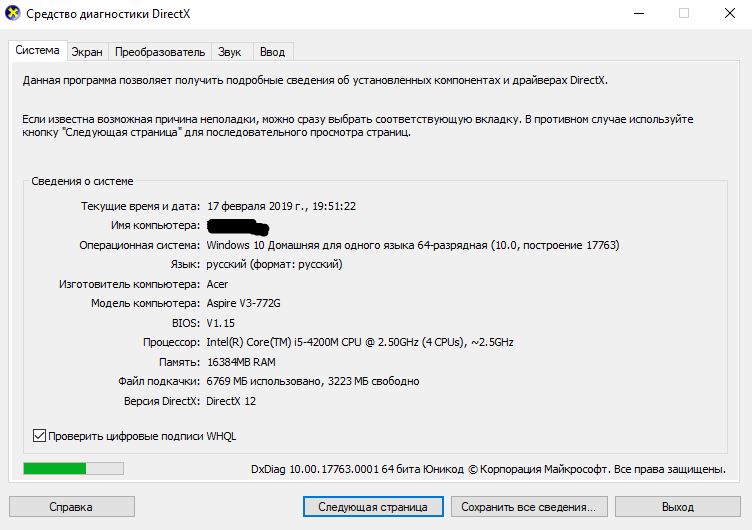
Task: Click the model value Aspire V3-772G
Action: [244, 303]
